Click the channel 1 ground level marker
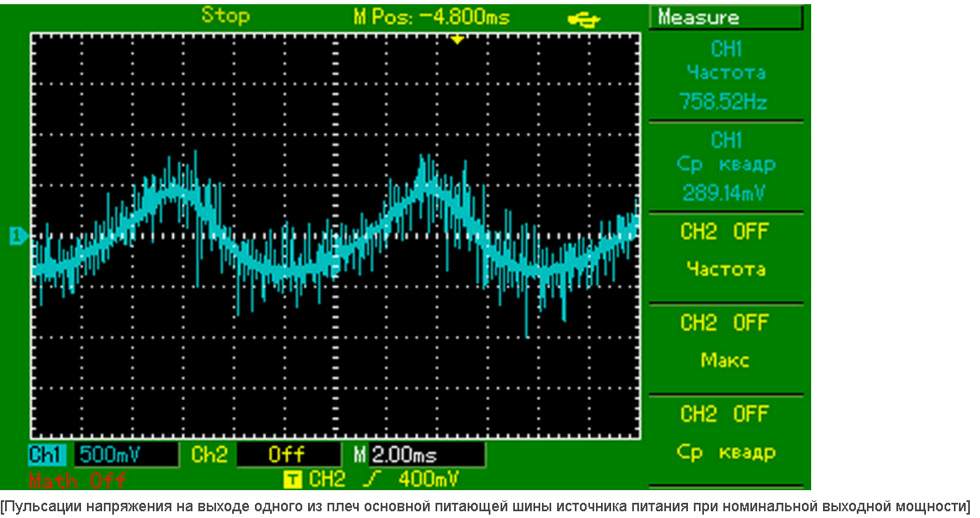 click(19, 236)
